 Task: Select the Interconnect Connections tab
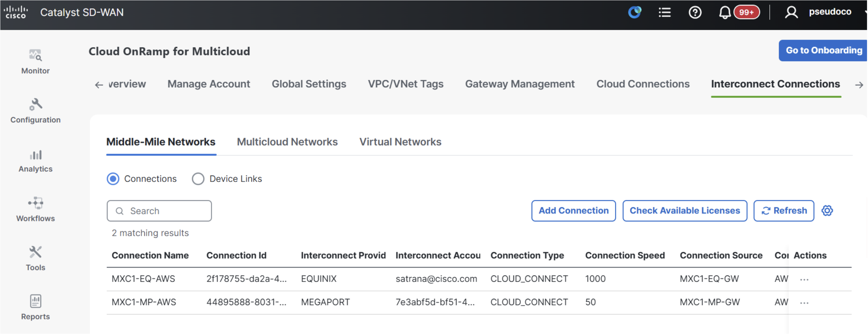[x=776, y=84]
